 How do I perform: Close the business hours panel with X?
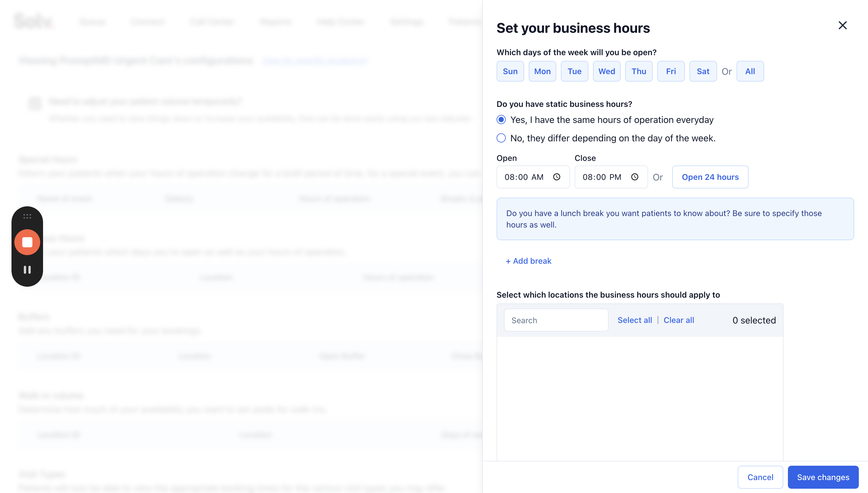(842, 25)
